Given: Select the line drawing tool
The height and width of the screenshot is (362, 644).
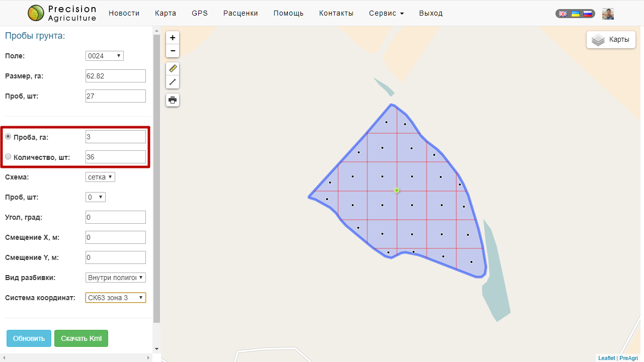Looking at the screenshot, I should pyautogui.click(x=173, y=82).
